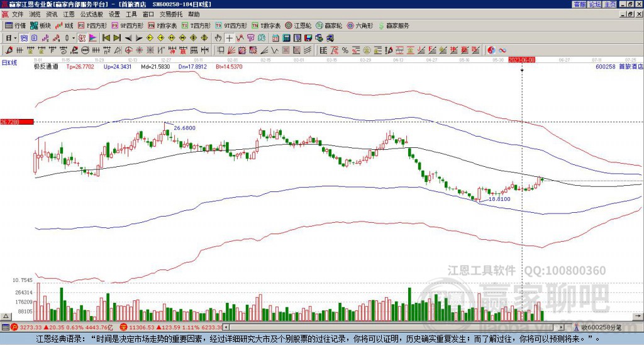Image resolution: width=644 pixels, height=345 pixels.
Task: Open the 帮助 menu
Action: click(x=194, y=14)
